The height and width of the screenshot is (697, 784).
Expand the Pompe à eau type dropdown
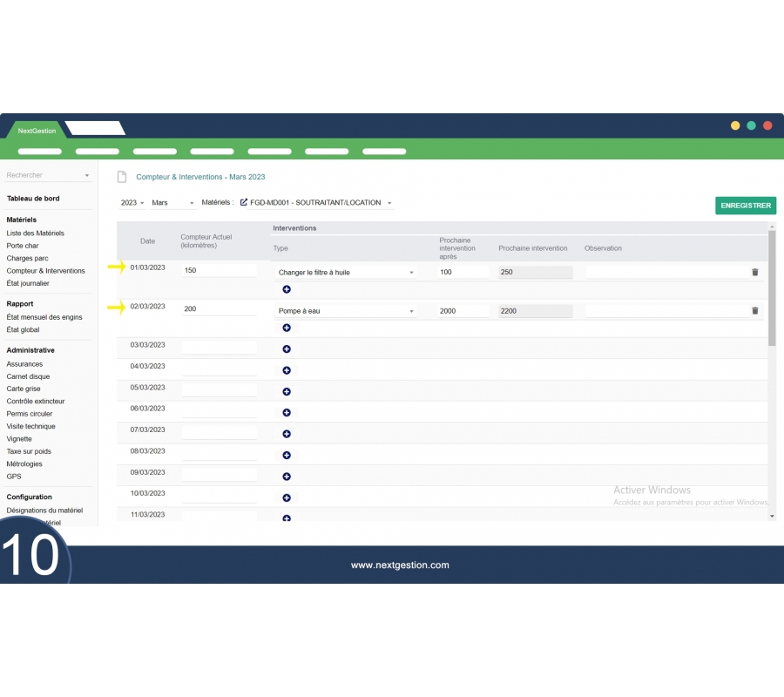click(345, 311)
